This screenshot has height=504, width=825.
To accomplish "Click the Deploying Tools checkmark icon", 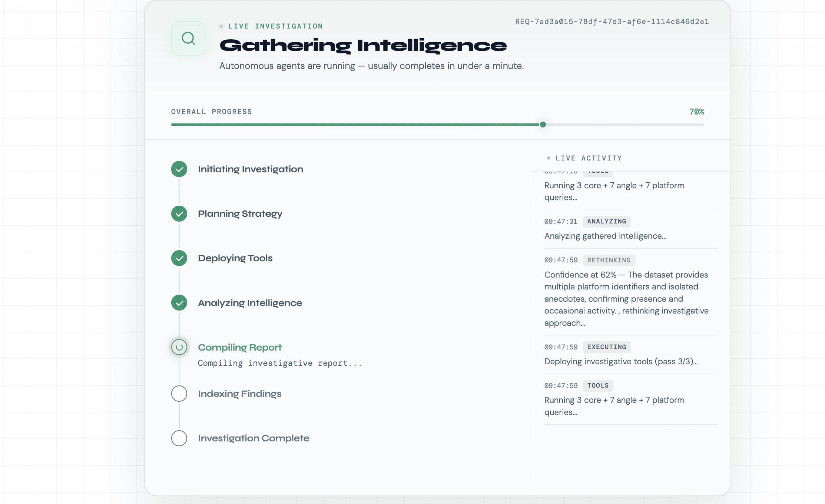I will click(179, 258).
